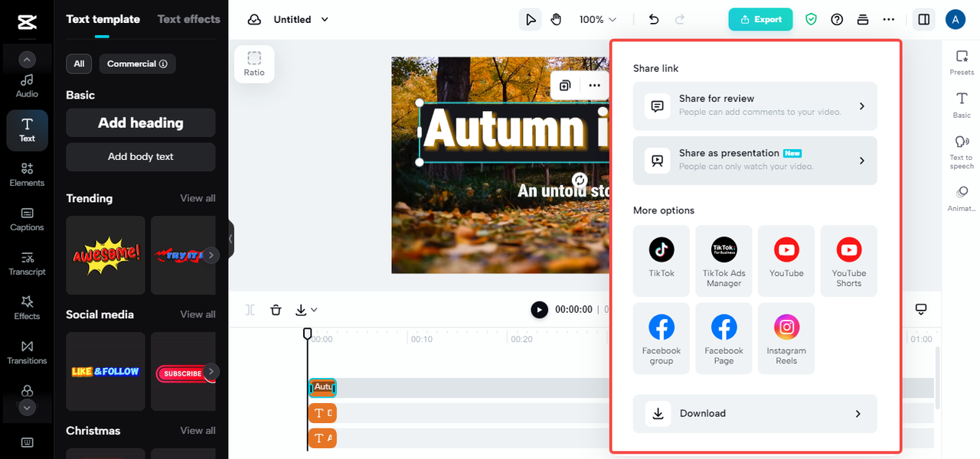The image size is (980, 459).
Task: Open Text to speech panel
Action: [962, 151]
